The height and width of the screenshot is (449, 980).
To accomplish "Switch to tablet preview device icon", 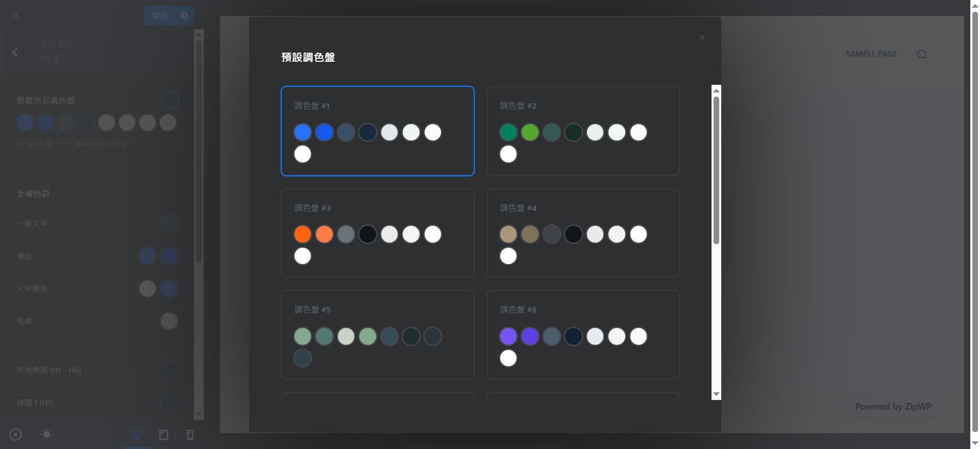I will pos(163,435).
